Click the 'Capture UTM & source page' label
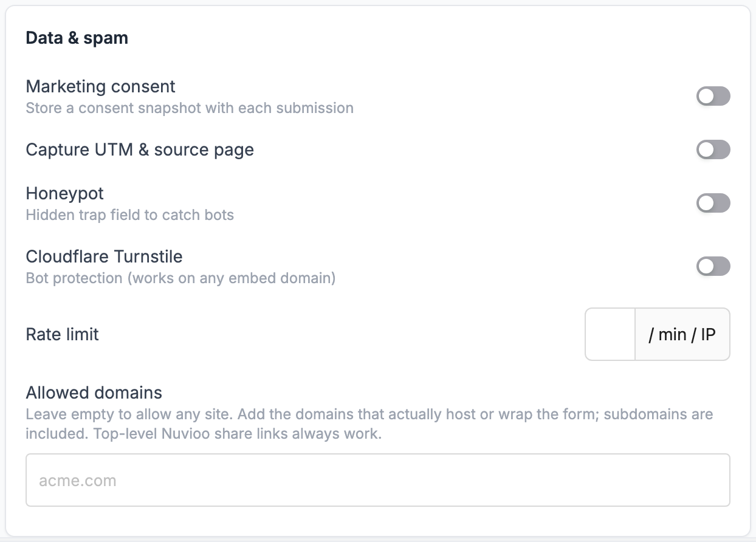Image resolution: width=756 pixels, height=542 pixels. [140, 149]
